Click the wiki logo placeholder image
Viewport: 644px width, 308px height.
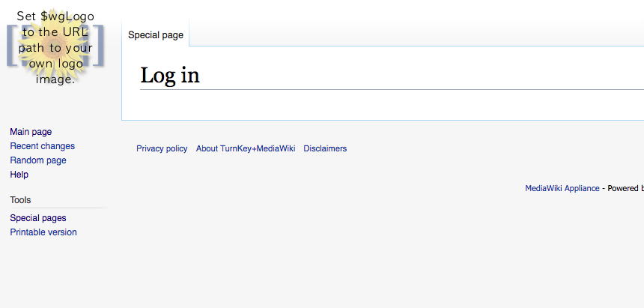(56, 46)
